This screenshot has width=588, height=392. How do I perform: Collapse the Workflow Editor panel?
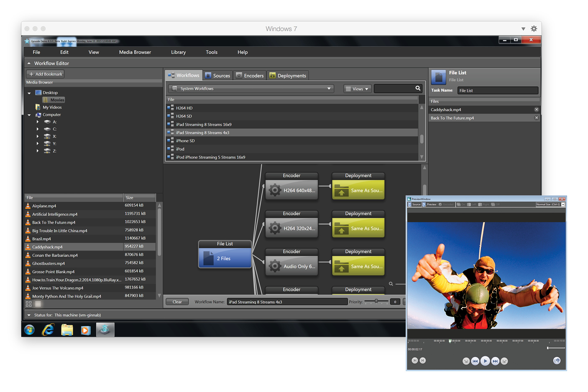[x=29, y=64]
